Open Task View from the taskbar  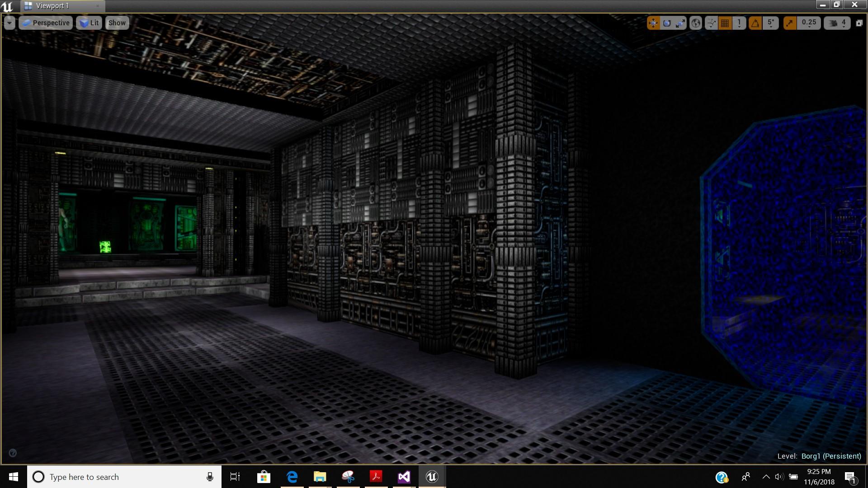[235, 477]
